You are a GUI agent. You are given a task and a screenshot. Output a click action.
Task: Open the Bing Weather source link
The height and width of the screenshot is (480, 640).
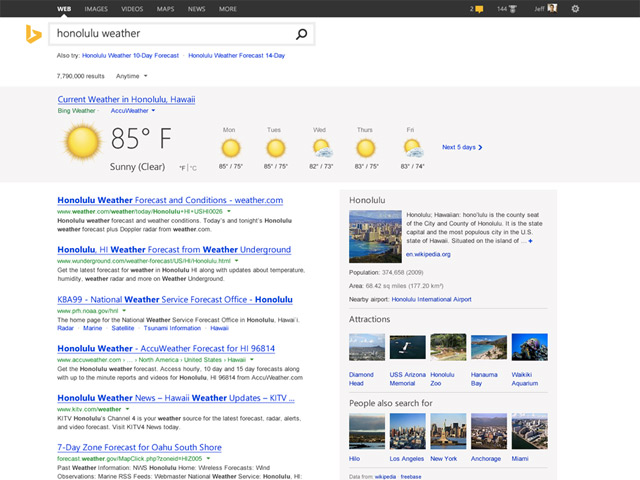point(76,111)
